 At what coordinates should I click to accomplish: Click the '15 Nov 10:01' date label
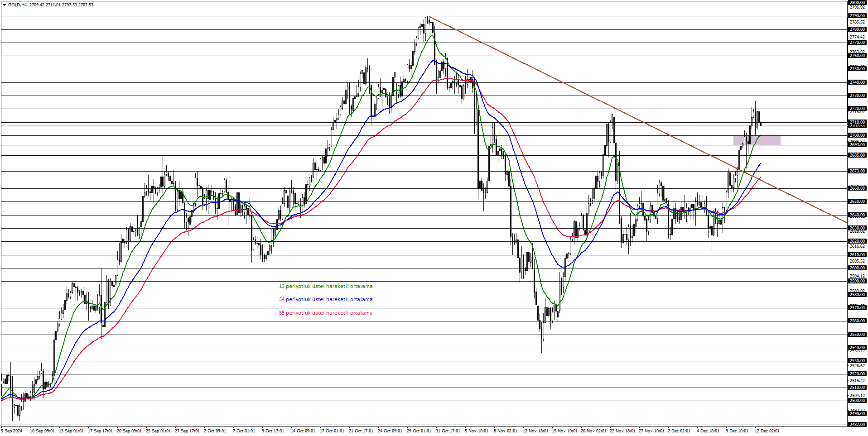[564, 431]
